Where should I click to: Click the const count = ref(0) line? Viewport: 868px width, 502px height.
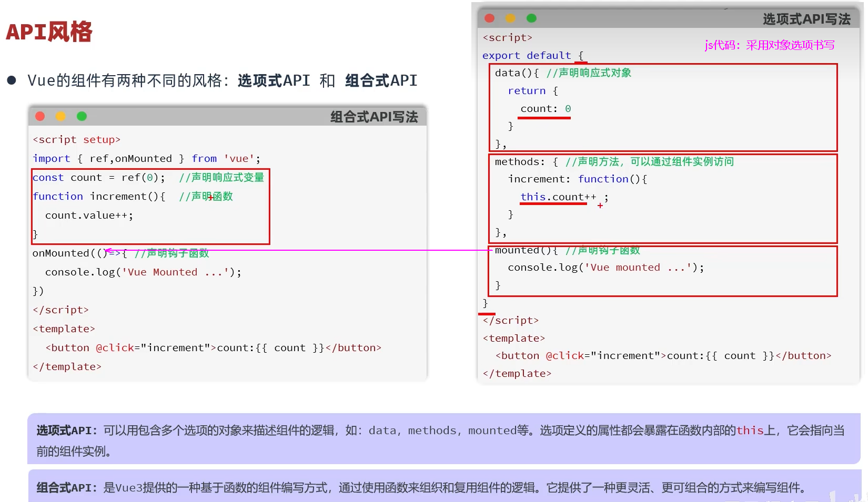98,178
